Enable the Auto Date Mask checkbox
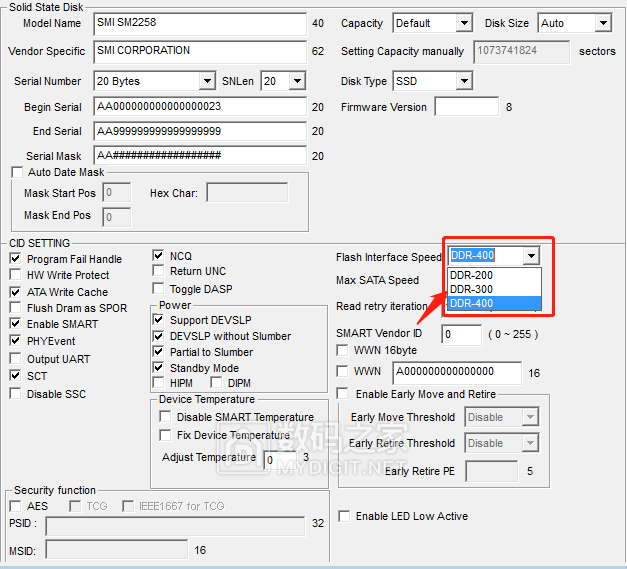This screenshot has width=627, height=569. tap(17, 172)
